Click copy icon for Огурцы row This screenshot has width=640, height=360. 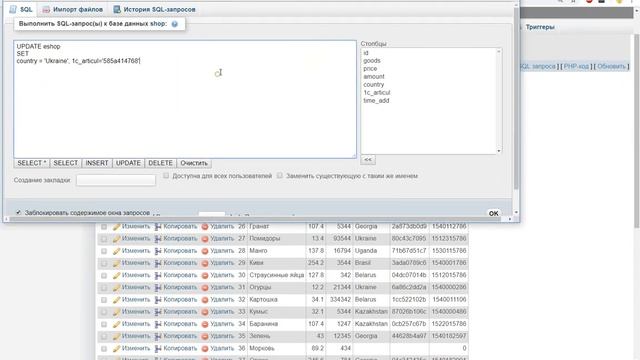pyautogui.click(x=158, y=288)
